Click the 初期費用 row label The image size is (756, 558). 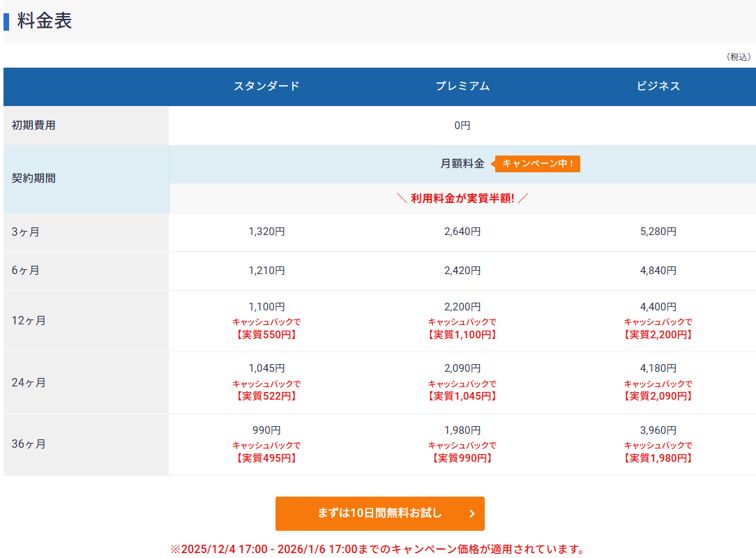33,126
